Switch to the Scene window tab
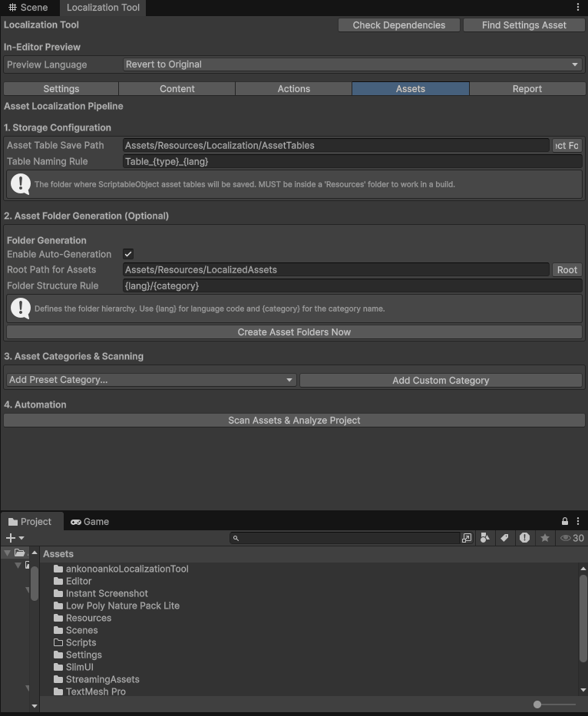Image resolution: width=588 pixels, height=716 pixels. point(28,8)
